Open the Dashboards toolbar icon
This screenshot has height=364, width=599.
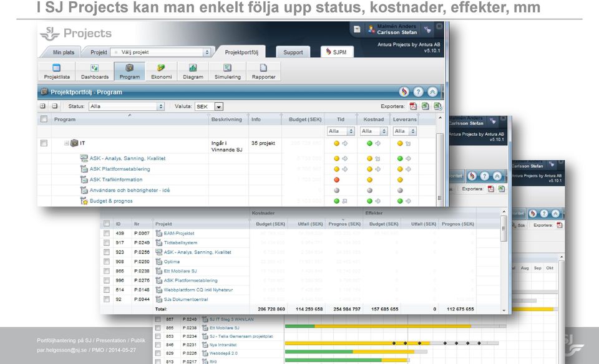pyautogui.click(x=94, y=67)
